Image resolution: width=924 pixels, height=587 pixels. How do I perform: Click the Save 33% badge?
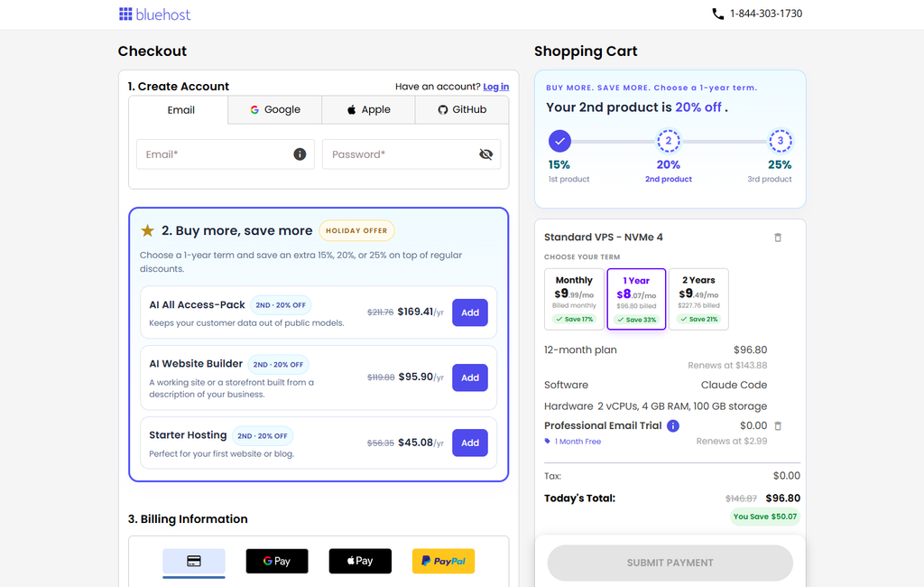(636, 320)
